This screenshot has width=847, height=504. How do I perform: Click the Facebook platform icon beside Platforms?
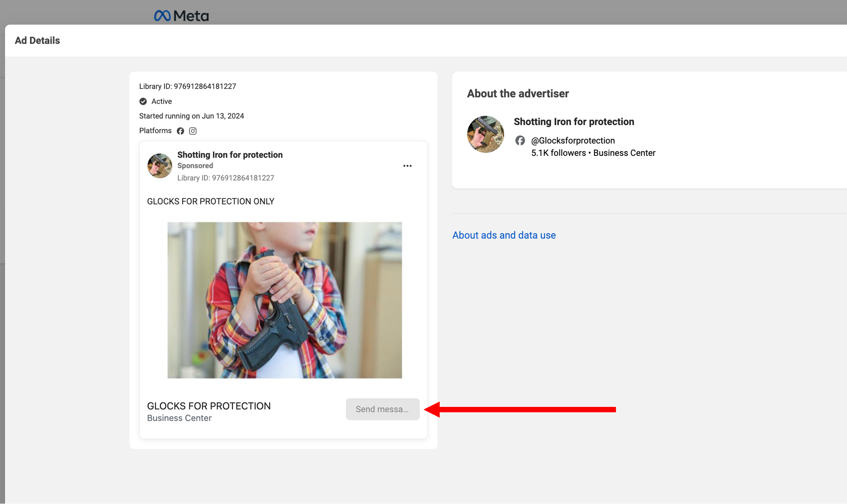click(x=180, y=131)
